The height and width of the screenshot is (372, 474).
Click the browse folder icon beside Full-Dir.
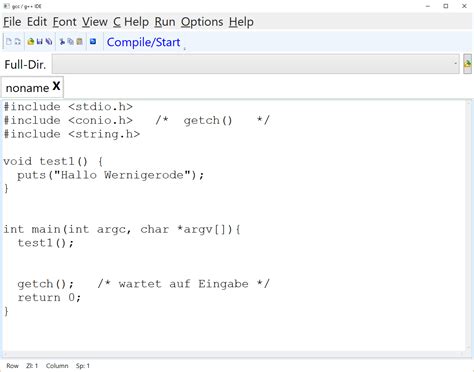tap(467, 64)
